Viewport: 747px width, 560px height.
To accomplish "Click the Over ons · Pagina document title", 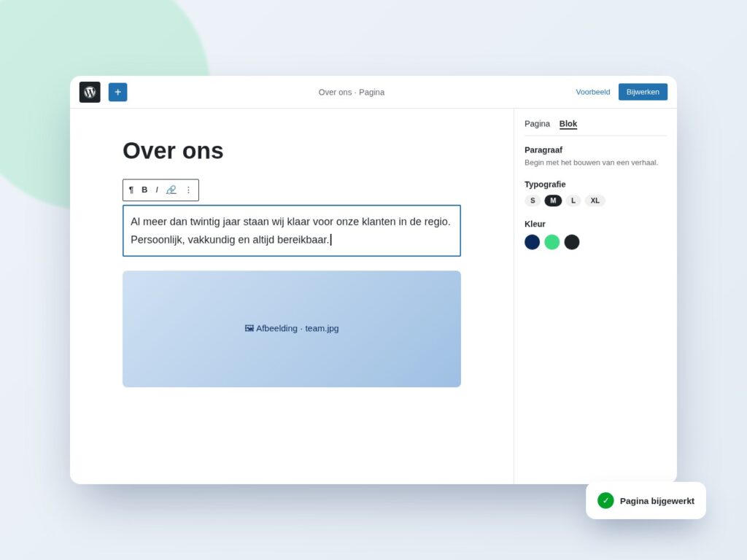I will point(352,93).
